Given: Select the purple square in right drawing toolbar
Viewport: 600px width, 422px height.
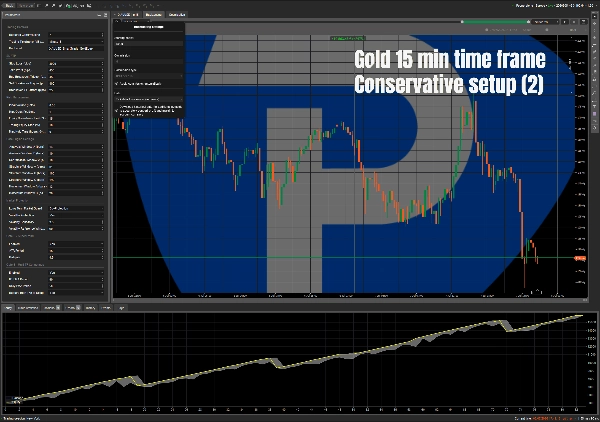Looking at the screenshot, I should click(595, 114).
